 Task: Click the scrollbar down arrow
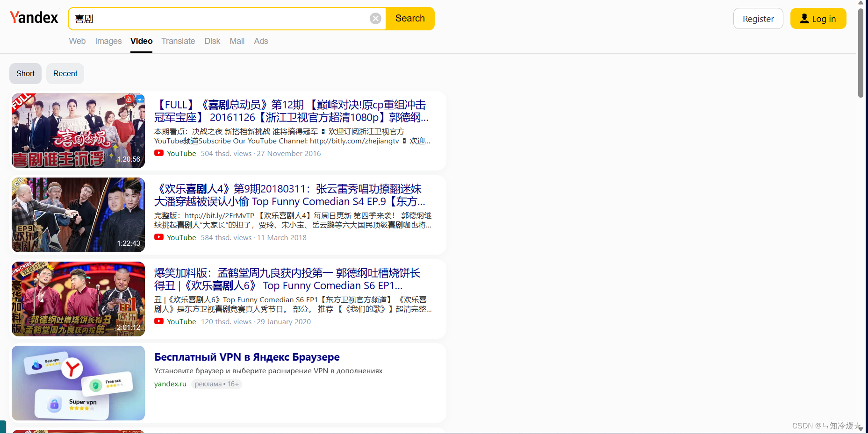(x=861, y=428)
